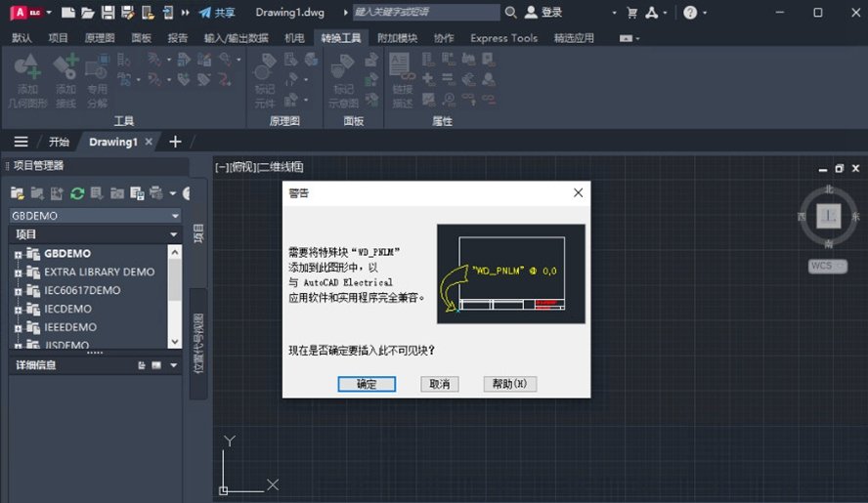Expand the quick access toolbar overflow arrows
Viewport: 868px width, 503px height.
[x=186, y=12]
